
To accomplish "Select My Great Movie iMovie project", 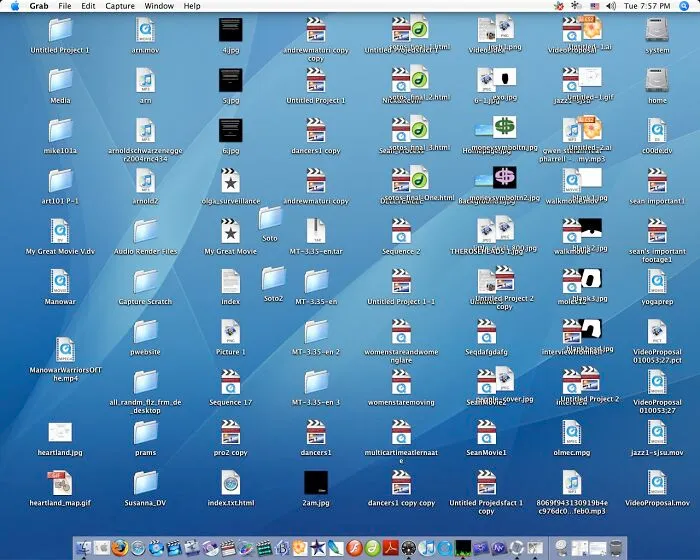I will tap(231, 231).
